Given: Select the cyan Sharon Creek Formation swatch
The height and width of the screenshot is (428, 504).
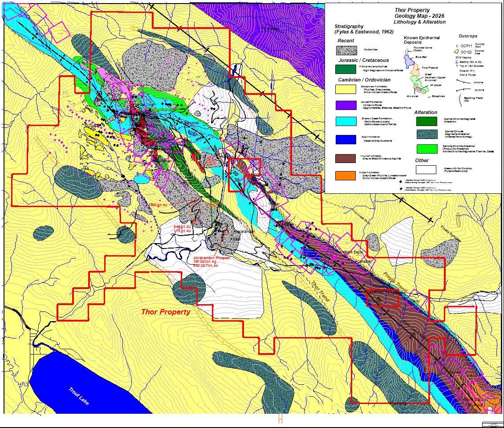Looking at the screenshot, I should pyautogui.click(x=346, y=122).
